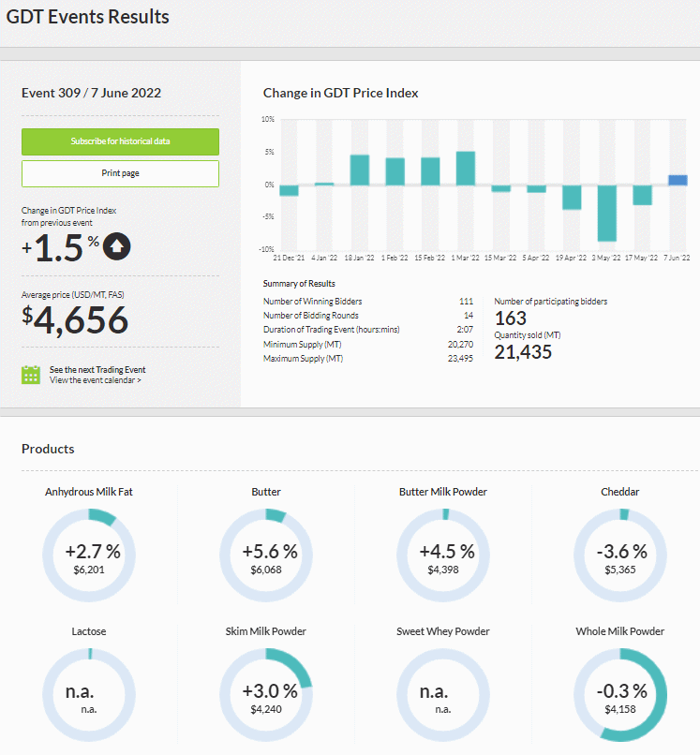
Task: Select the 19 Apr '22 chart bar
Action: click(572, 198)
